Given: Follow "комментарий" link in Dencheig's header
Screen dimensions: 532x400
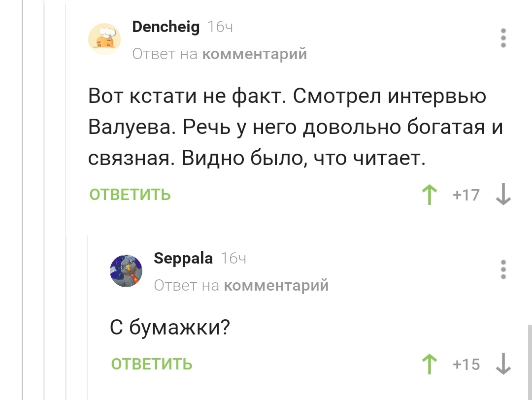Looking at the screenshot, I should pos(255,53).
